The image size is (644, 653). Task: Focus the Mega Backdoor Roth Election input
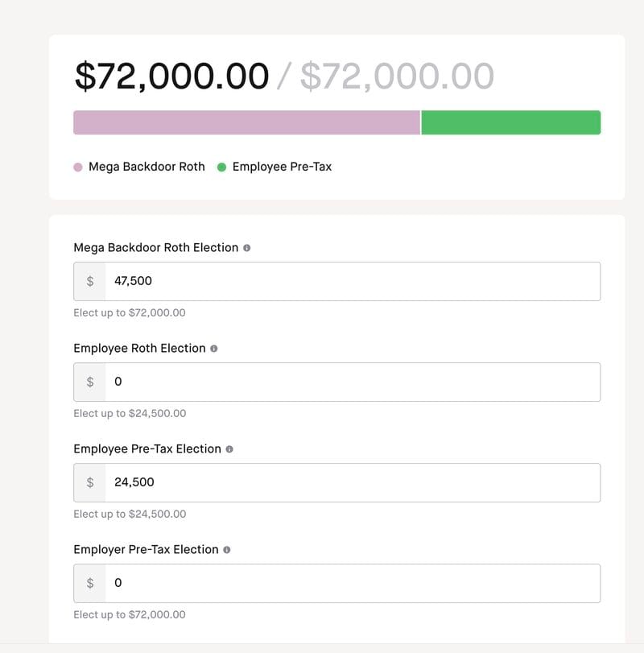pyautogui.click(x=353, y=281)
